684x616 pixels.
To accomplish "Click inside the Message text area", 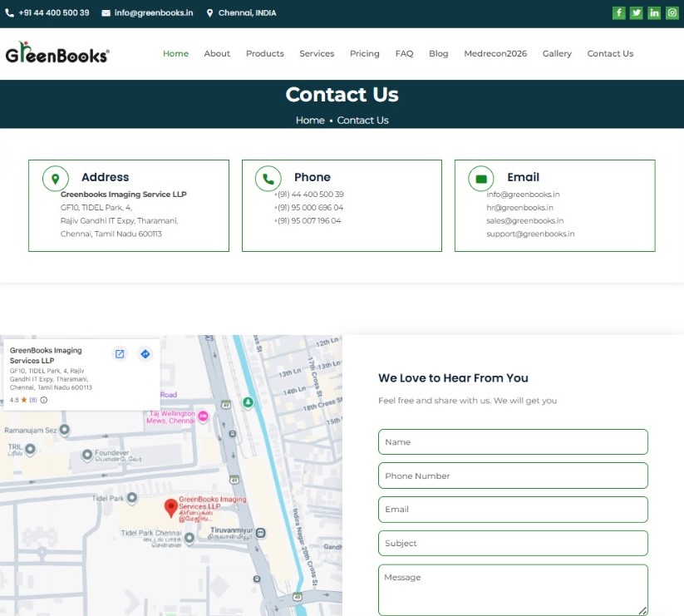I will coord(512,589).
